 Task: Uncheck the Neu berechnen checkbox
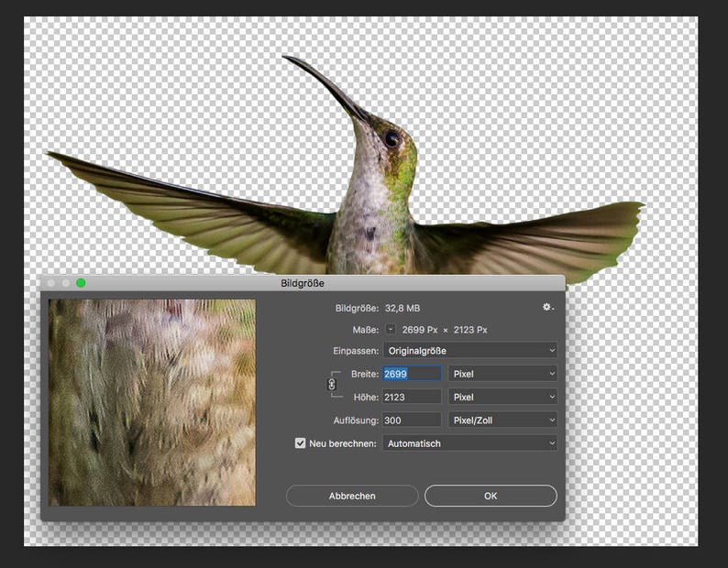[301, 443]
